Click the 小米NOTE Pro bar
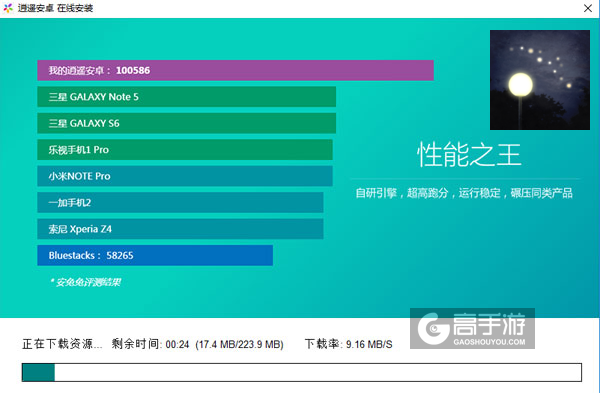The height and width of the screenshot is (393, 600). pos(185,176)
